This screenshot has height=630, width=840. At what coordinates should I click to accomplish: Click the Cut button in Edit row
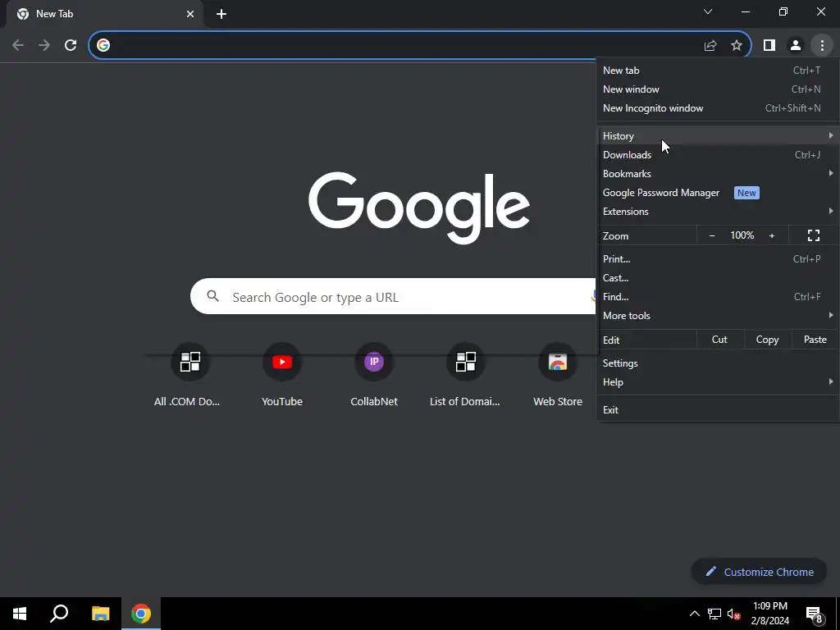pyautogui.click(x=719, y=340)
